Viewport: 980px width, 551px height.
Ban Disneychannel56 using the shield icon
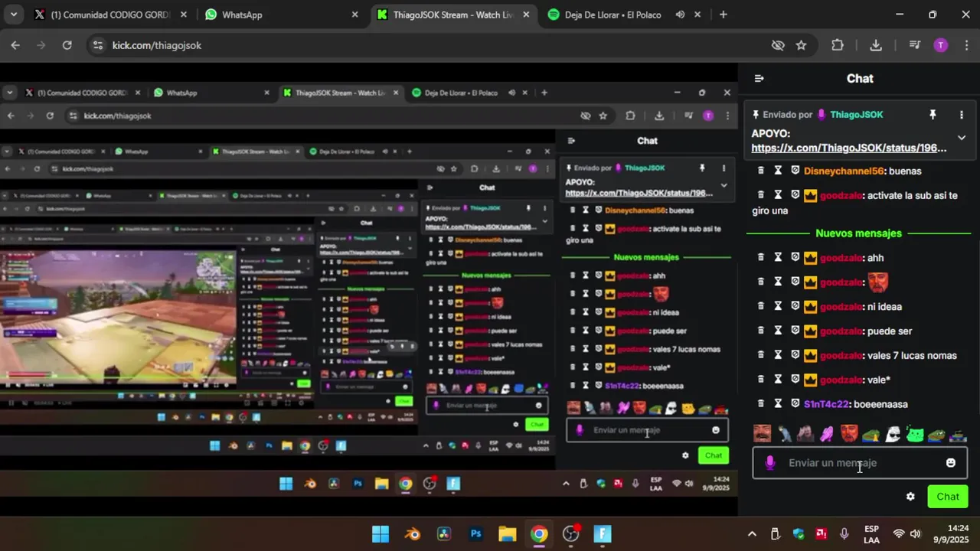click(795, 171)
